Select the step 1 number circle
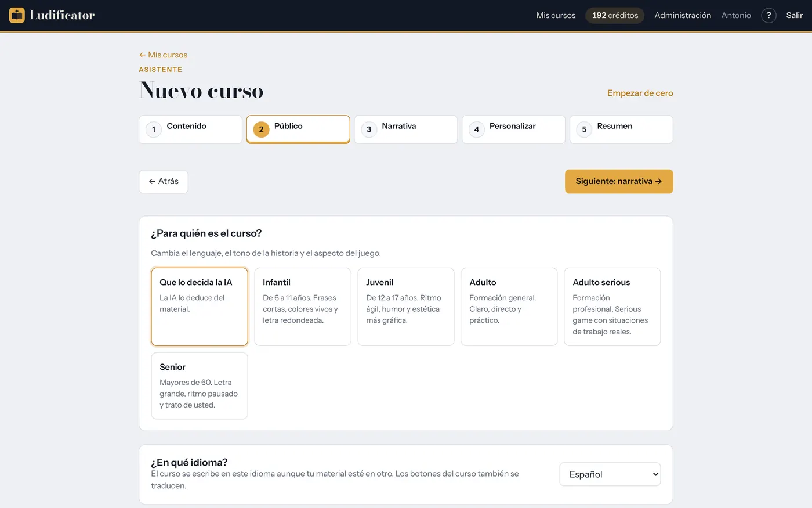Viewport: 812px width, 508px height. (x=154, y=129)
